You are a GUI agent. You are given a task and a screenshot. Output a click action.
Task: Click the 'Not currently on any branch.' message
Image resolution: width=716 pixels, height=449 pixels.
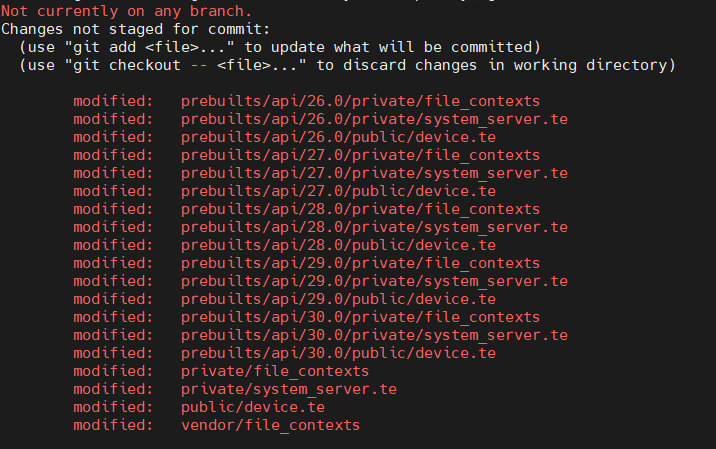coord(126,11)
